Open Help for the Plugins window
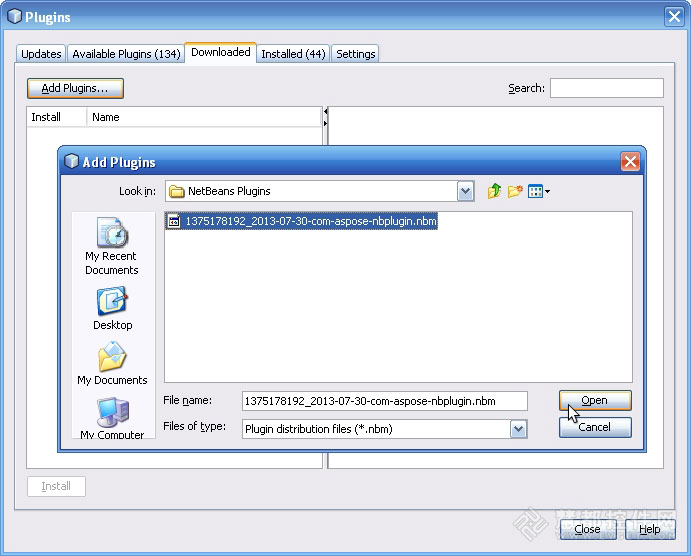This screenshot has height=556, width=691. coord(650,529)
